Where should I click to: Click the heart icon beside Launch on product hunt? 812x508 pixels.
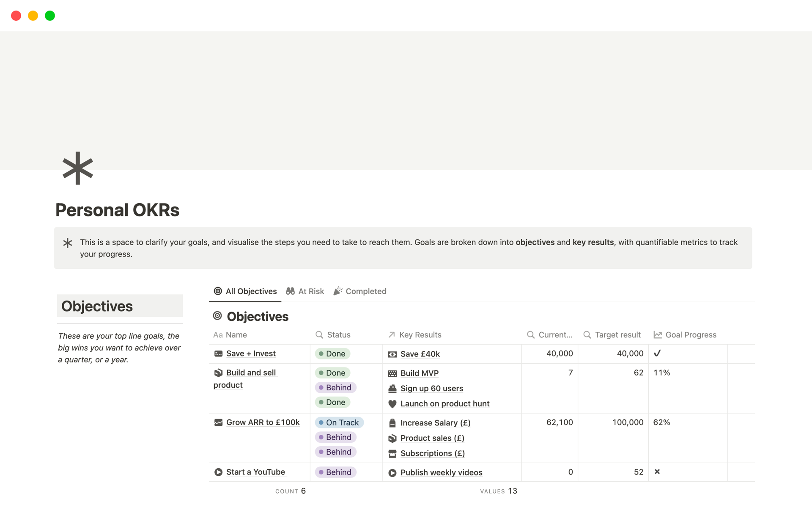392,404
